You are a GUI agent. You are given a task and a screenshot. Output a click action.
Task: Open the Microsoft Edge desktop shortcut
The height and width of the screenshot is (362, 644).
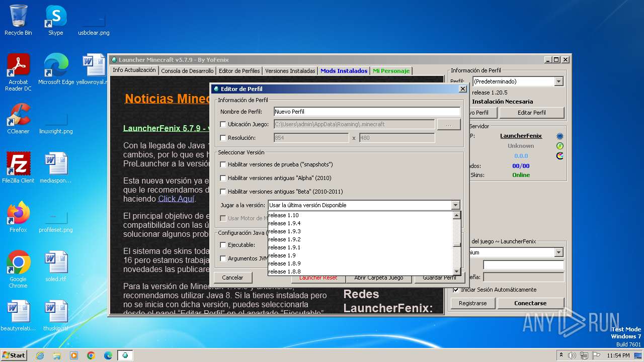[x=56, y=69]
